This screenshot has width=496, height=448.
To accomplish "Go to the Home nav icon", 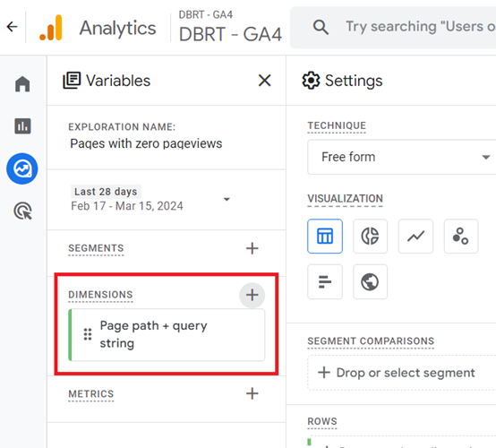I will pos(22,84).
